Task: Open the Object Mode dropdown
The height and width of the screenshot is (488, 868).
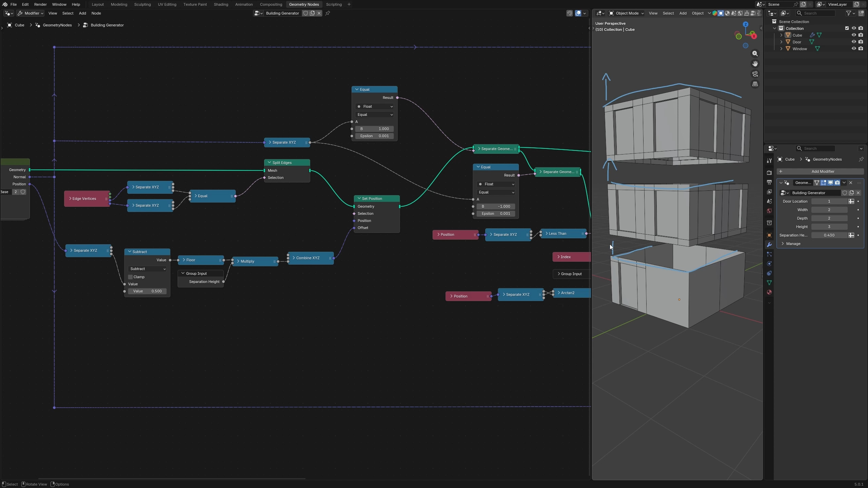Action: coord(627,13)
